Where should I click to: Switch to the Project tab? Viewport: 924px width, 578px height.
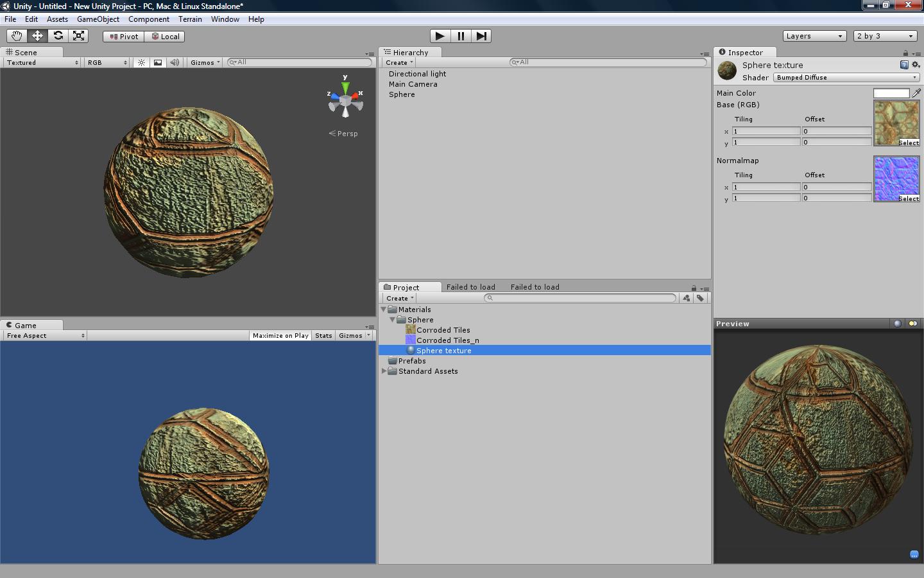410,287
